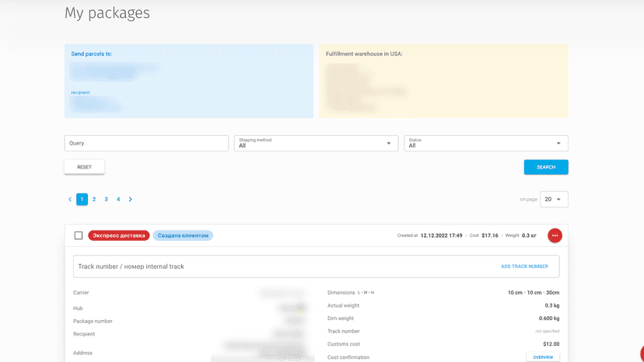
Task: Select current page 1 button
Action: 82,199
